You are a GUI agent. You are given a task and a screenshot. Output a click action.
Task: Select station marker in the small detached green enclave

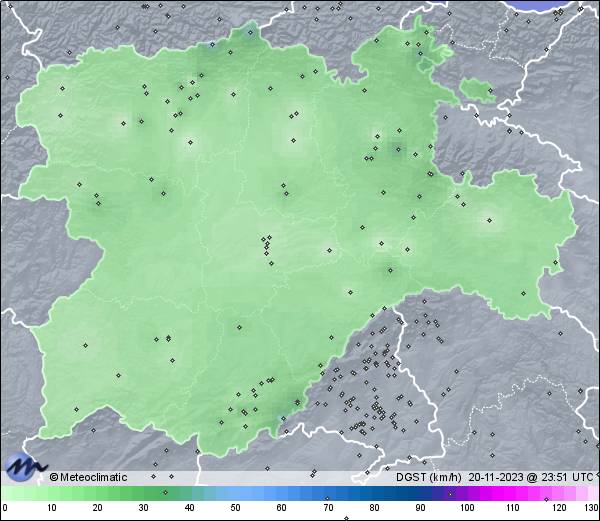[x=490, y=91]
